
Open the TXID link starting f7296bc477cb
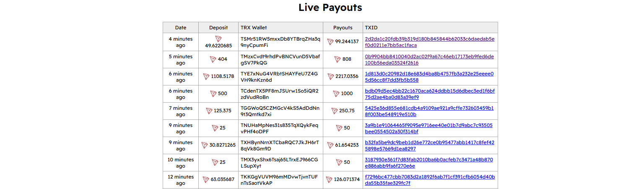430,180
